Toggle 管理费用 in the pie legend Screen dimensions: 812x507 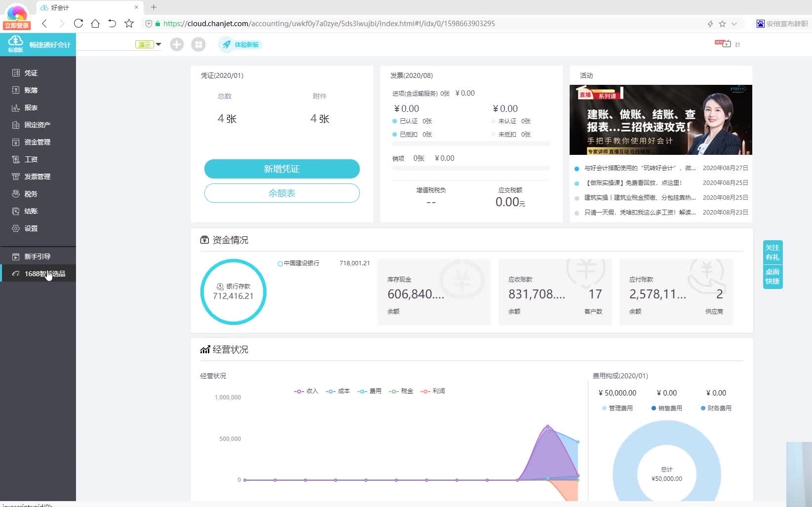(617, 408)
